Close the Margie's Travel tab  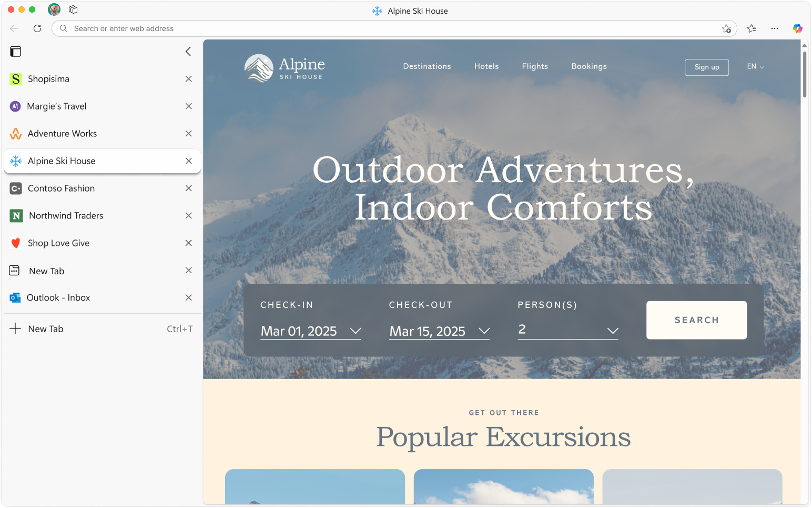189,106
